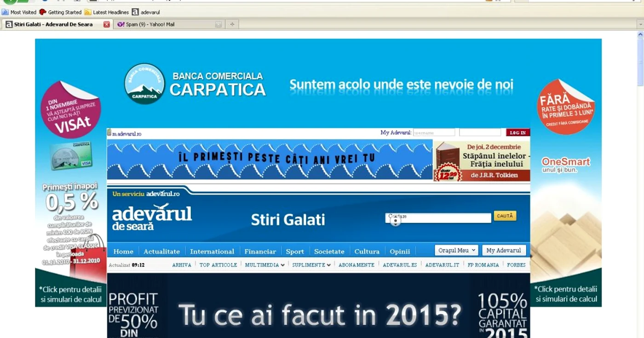Open the Getting Started bookmark
Viewport: 644px width, 338px height.
[60, 12]
